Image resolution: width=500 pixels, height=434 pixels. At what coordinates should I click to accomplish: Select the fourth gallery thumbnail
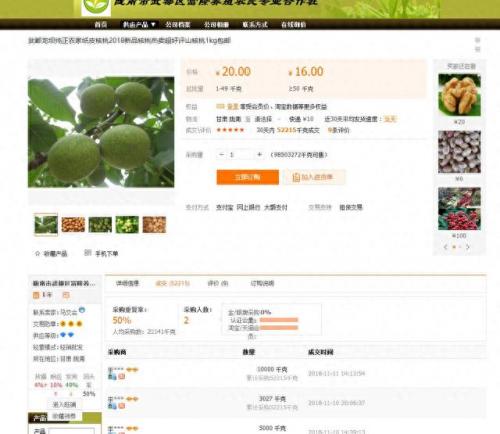point(127,224)
